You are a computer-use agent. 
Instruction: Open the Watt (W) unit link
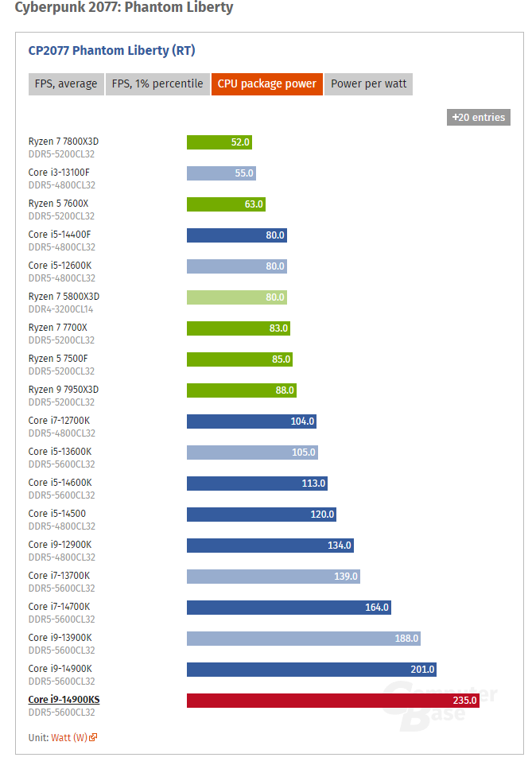point(69,738)
